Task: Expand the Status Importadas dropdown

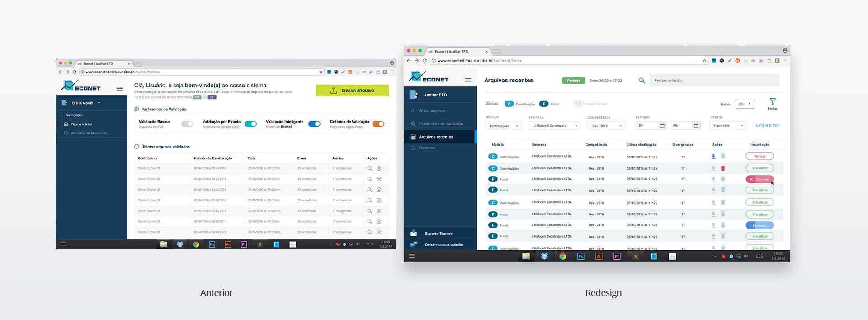Action: coord(727,125)
